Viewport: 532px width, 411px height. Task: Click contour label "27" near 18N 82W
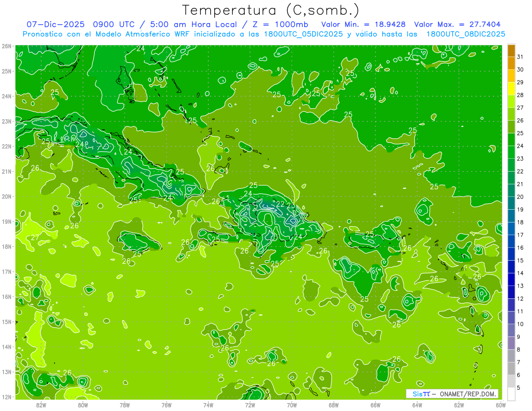[35, 238]
